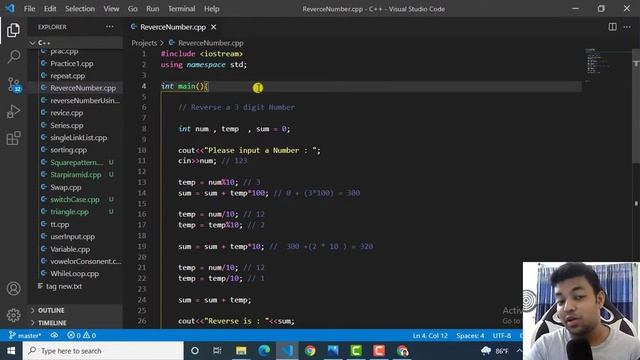Open Starpiramid.cpp file
Screen dimensions: 640x360
click(75, 175)
